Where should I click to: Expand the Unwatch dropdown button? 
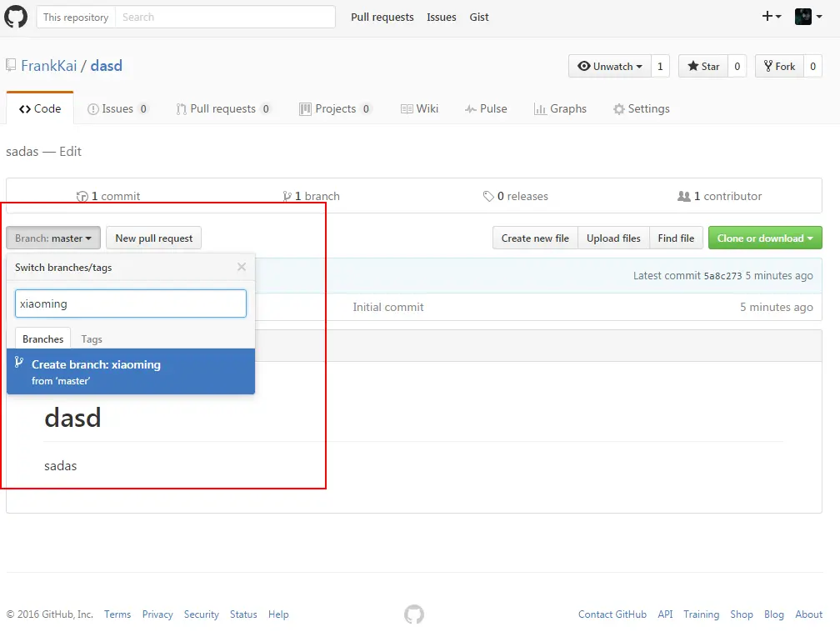[610, 66]
